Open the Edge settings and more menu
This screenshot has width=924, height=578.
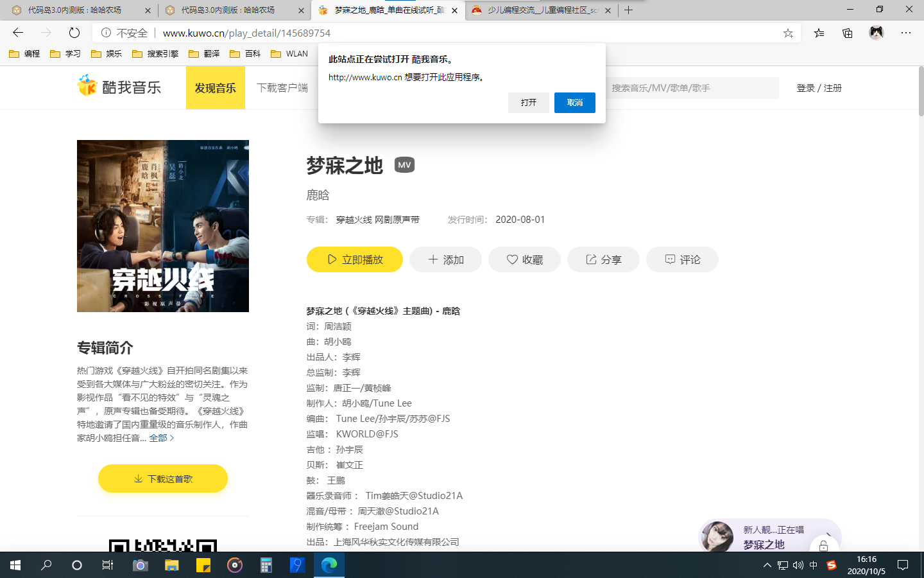tap(906, 33)
